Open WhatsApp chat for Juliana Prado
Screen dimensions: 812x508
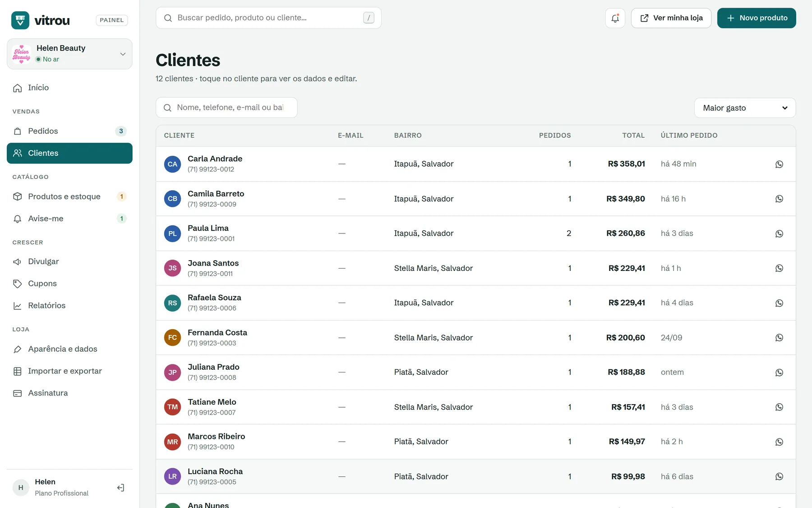click(x=779, y=373)
